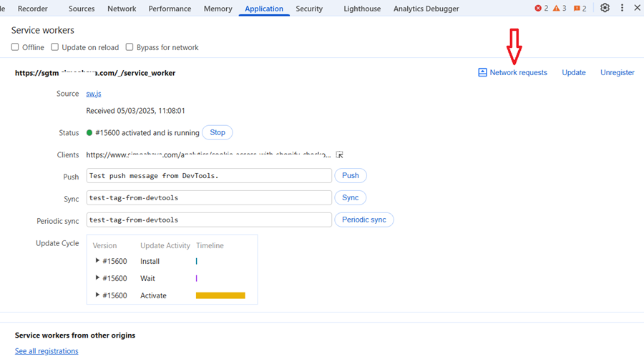Click the green running status indicator

click(x=89, y=132)
